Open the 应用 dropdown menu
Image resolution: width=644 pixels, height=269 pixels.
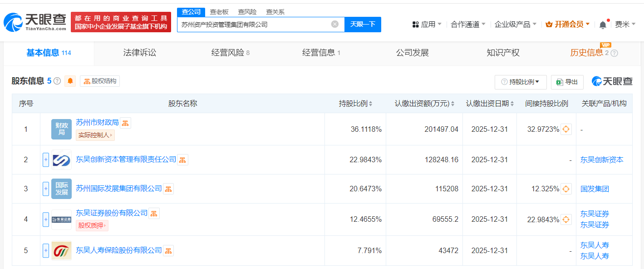click(x=427, y=25)
